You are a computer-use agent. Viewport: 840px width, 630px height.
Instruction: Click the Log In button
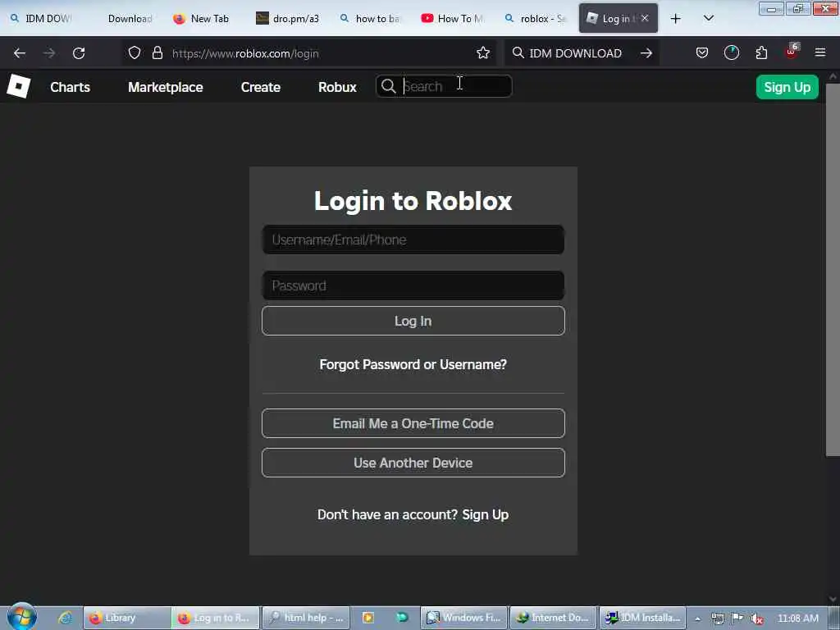tap(413, 321)
